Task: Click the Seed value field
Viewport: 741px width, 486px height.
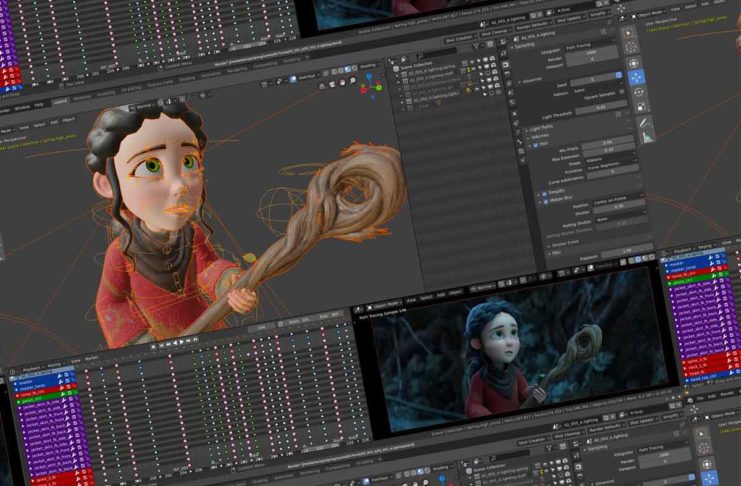Action: point(592,81)
